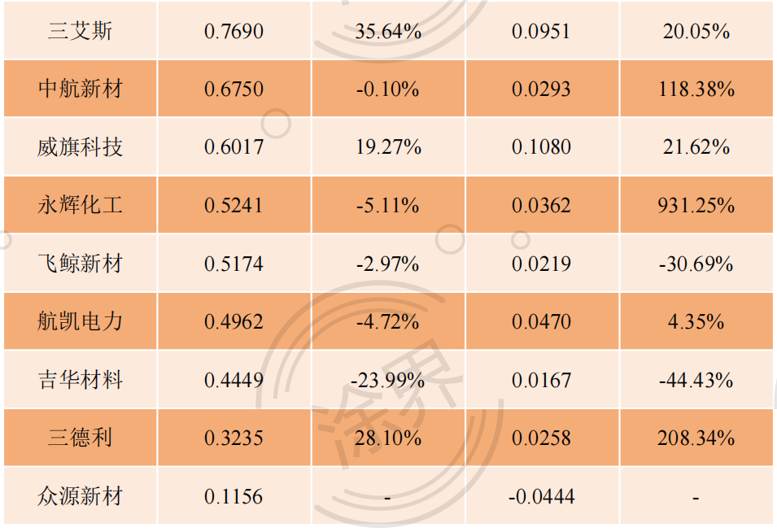The image size is (777, 532).
Task: Click the 118.38% growth cell
Action: pos(696,89)
